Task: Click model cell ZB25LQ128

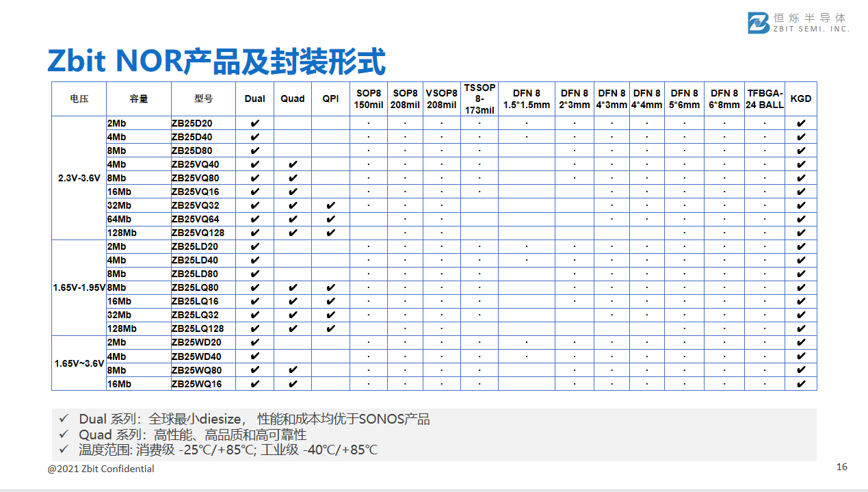Action: tap(204, 328)
